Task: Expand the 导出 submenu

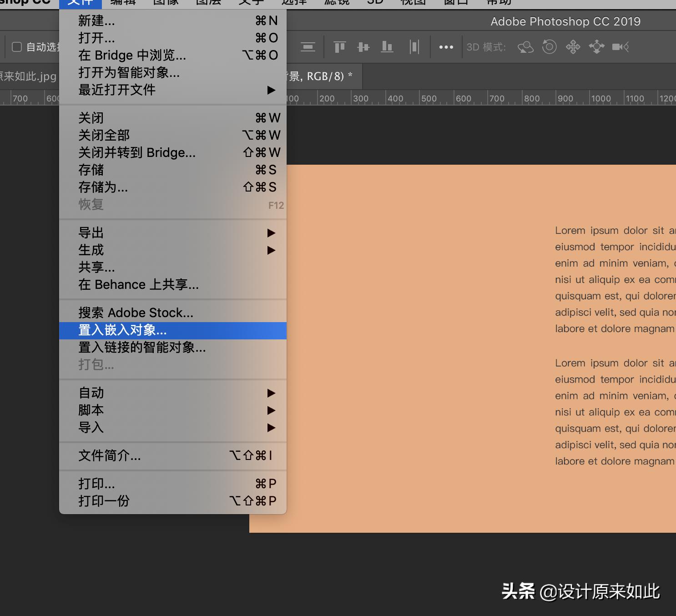Action: point(91,232)
